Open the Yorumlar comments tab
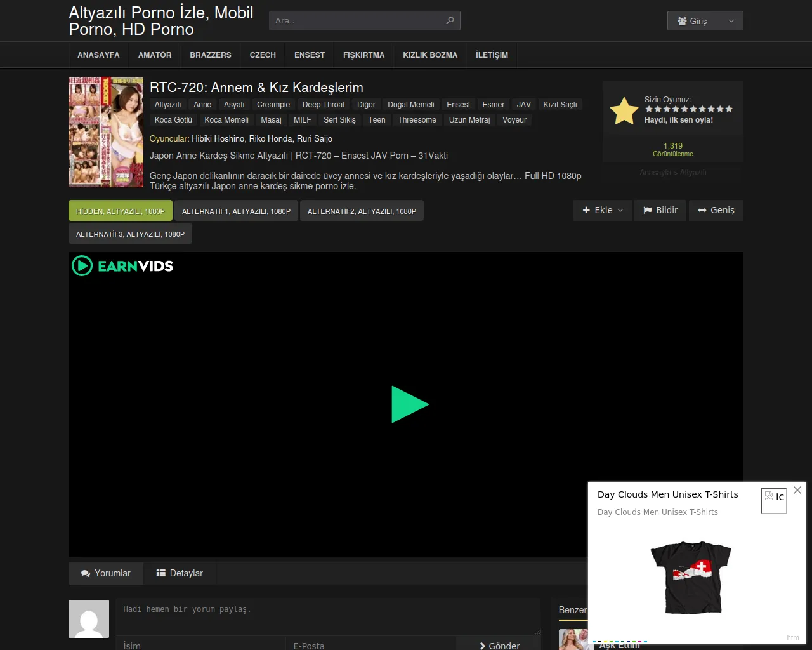Image resolution: width=812 pixels, height=650 pixels. coord(106,573)
